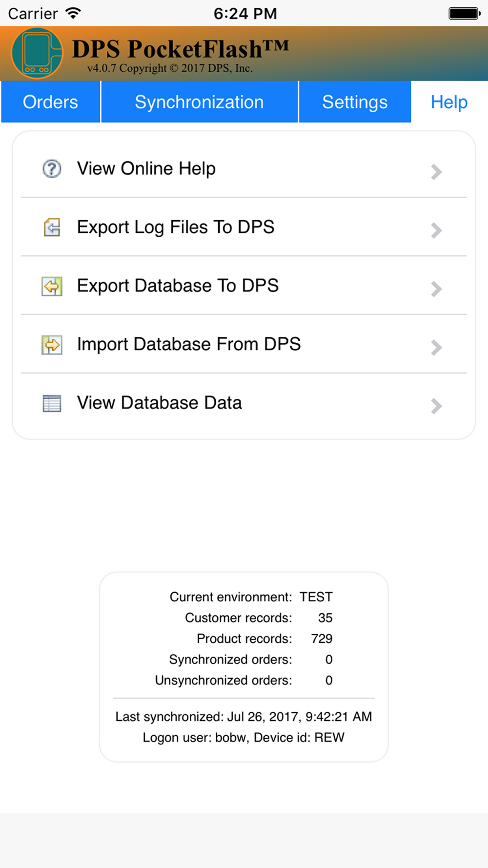The height and width of the screenshot is (868, 488).
Task: Select the Help tab
Action: (449, 102)
